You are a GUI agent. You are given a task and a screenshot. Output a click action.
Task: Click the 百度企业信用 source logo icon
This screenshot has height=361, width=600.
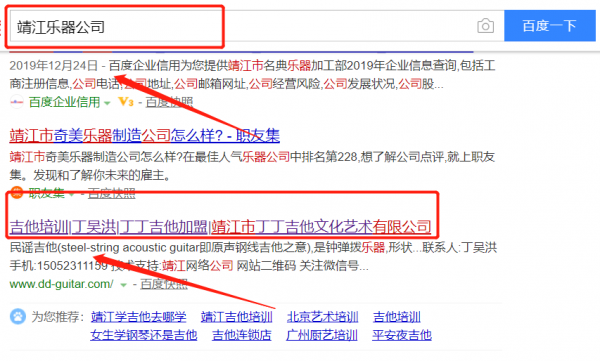tap(16, 102)
